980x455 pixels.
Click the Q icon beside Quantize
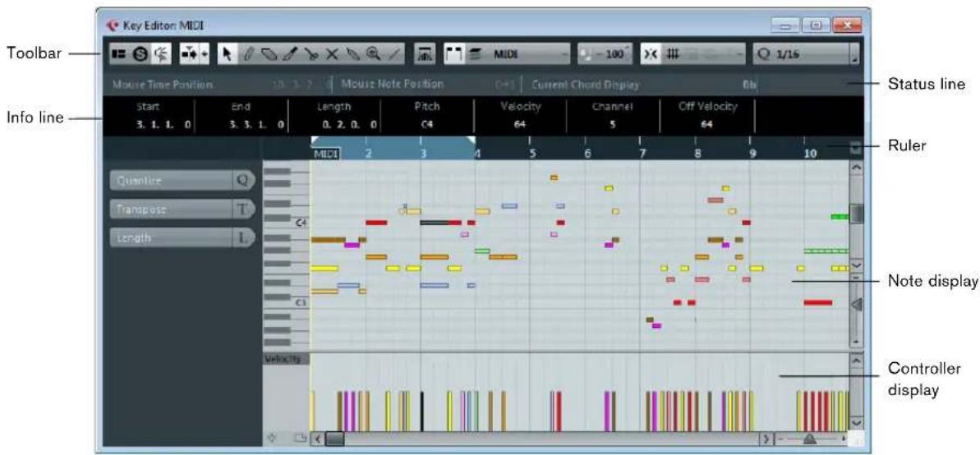point(244,181)
